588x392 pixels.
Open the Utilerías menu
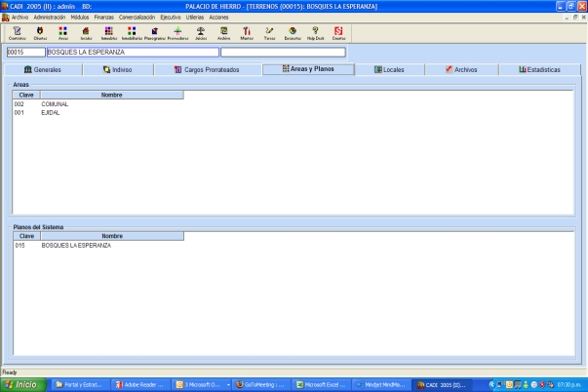point(194,18)
